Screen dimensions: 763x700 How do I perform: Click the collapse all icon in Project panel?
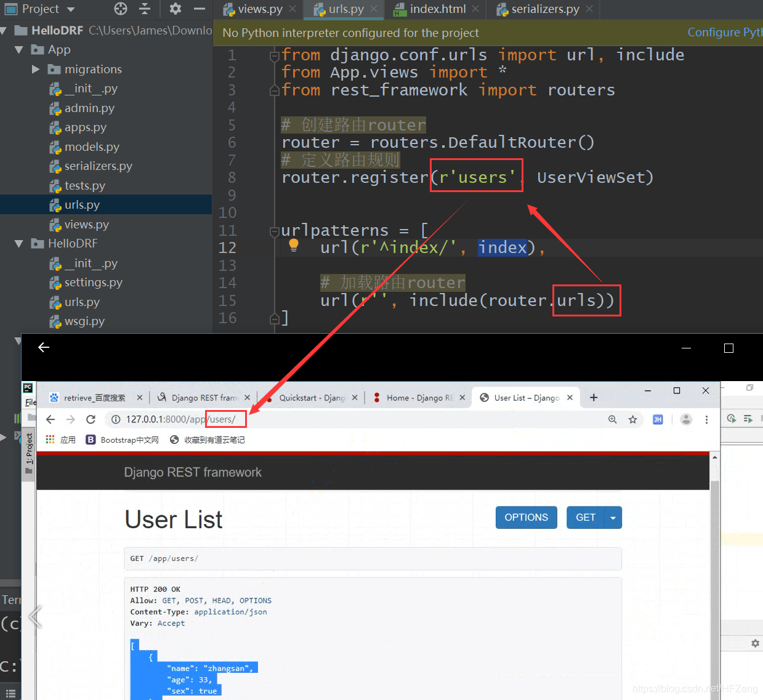tap(145, 9)
